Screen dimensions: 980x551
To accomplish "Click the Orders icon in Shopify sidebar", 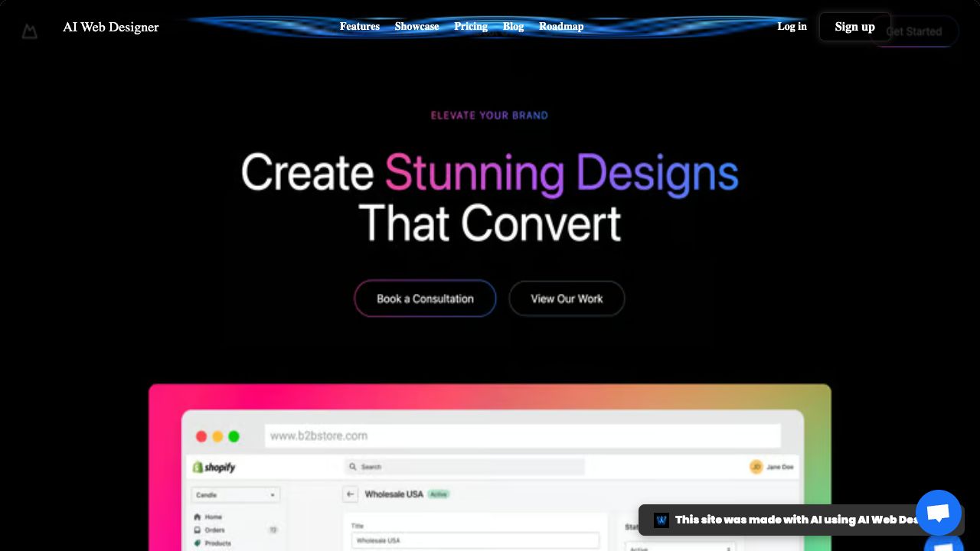I will coord(198,530).
